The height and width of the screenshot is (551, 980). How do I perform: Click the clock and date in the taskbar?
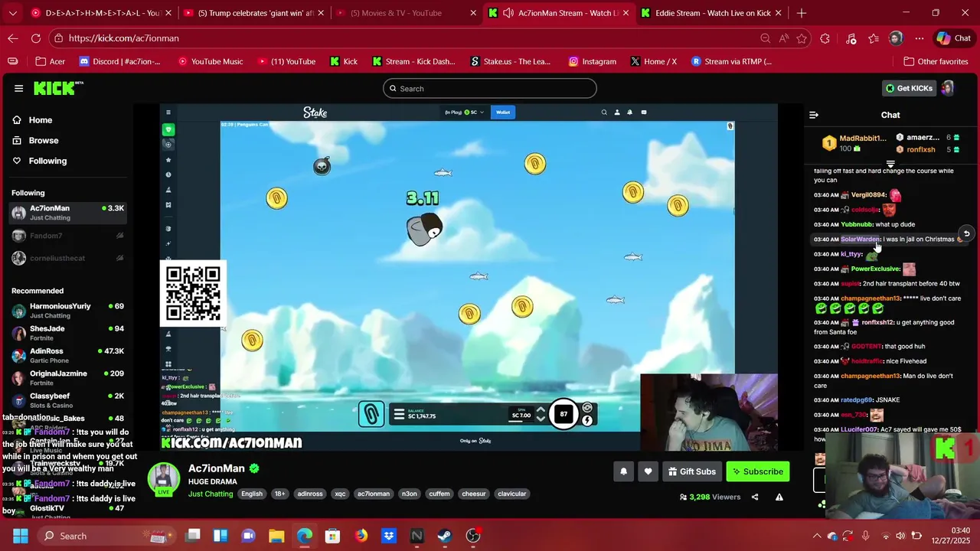[950, 536]
